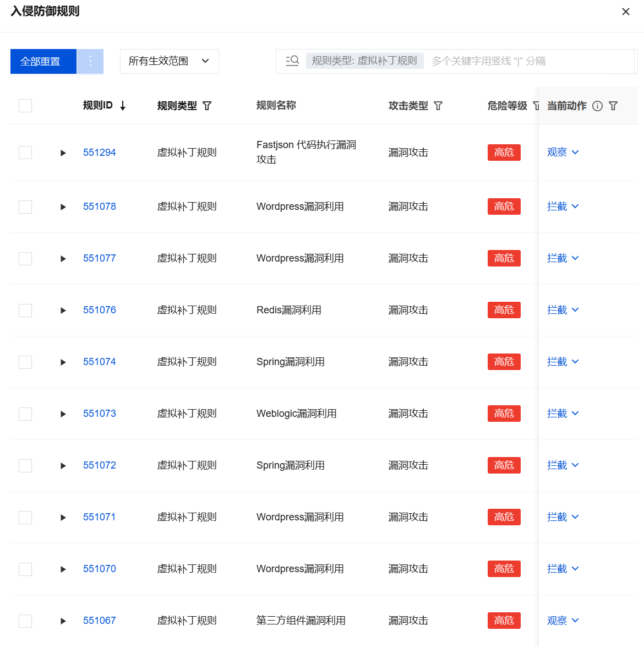This screenshot has width=644, height=647.
Task: Open rule ID link 551073
Action: click(x=100, y=414)
